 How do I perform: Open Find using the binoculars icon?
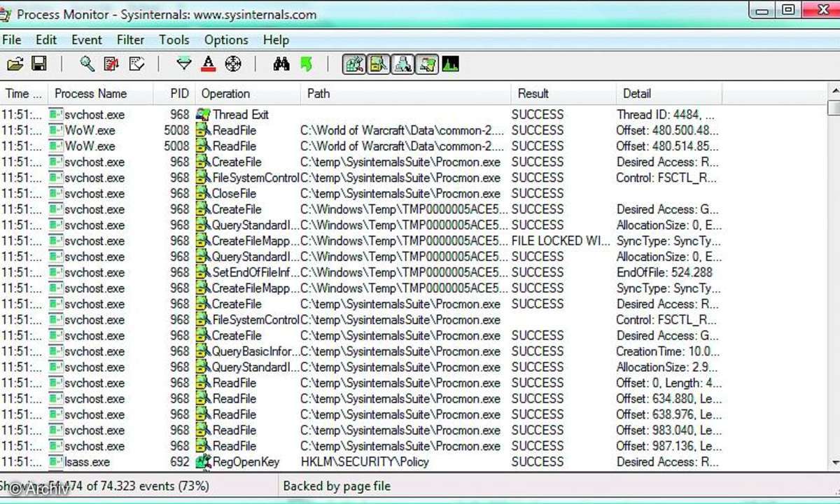tap(281, 63)
